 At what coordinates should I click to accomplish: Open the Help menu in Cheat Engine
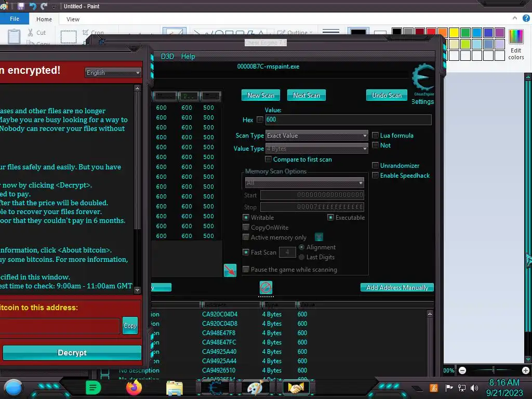[x=188, y=56]
